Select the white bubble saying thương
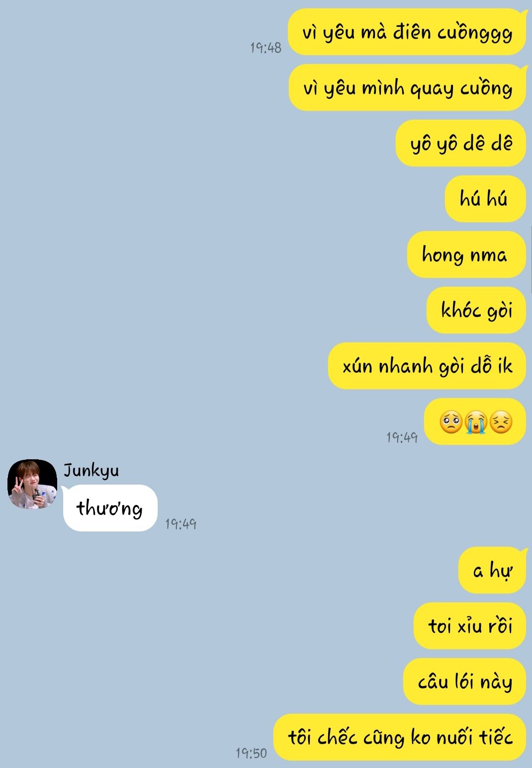532x768 pixels. pos(110,508)
